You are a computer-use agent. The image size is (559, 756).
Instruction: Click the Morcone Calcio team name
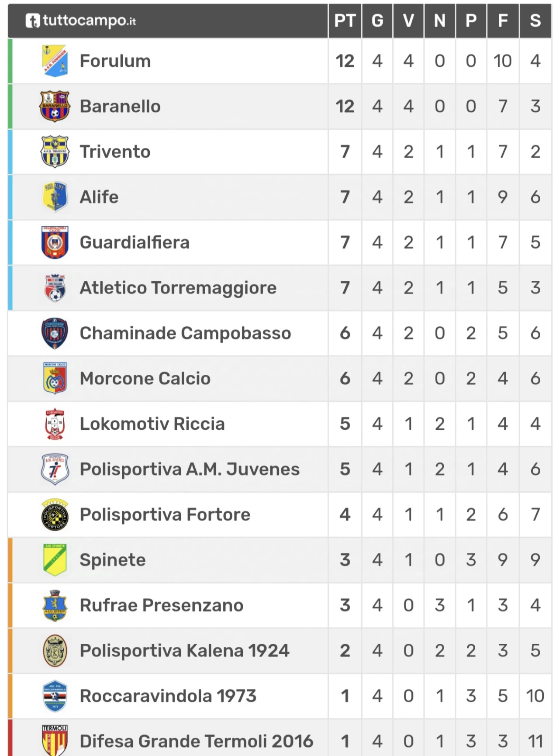point(145,379)
